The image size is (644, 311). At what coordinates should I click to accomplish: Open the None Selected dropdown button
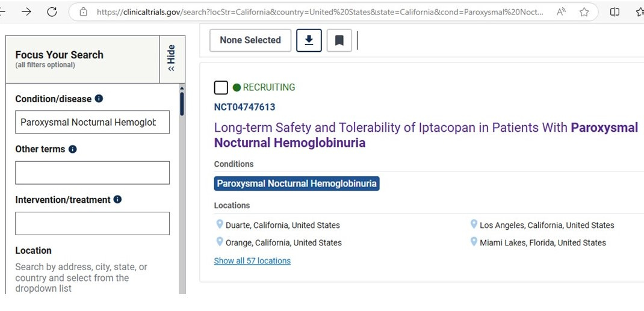point(250,40)
